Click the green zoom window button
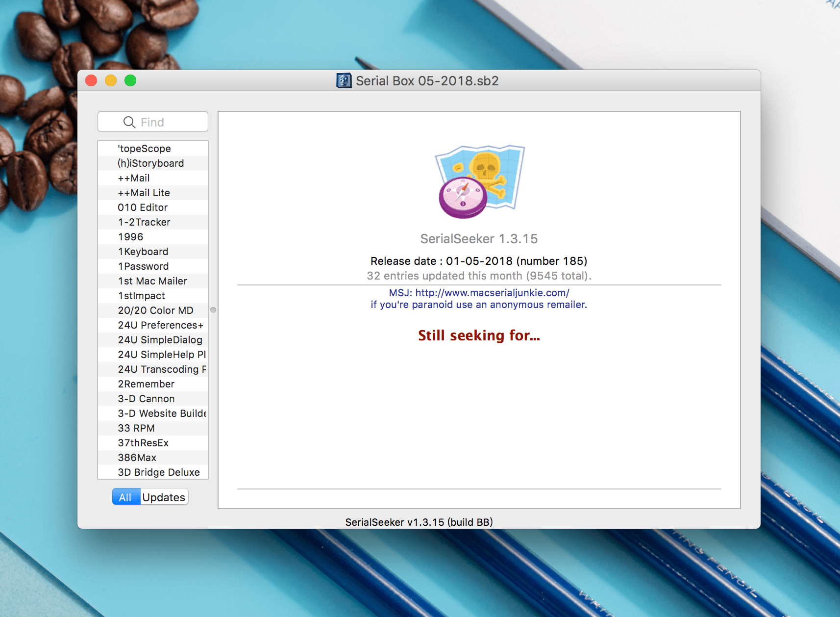The image size is (840, 617). (x=130, y=80)
